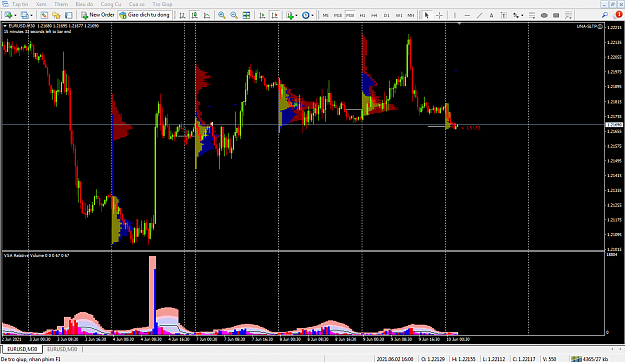Image resolution: width=625 pixels, height=362 pixels.
Task: Click the '7 Jun 00:30' time axis label
Action: (x=206, y=339)
